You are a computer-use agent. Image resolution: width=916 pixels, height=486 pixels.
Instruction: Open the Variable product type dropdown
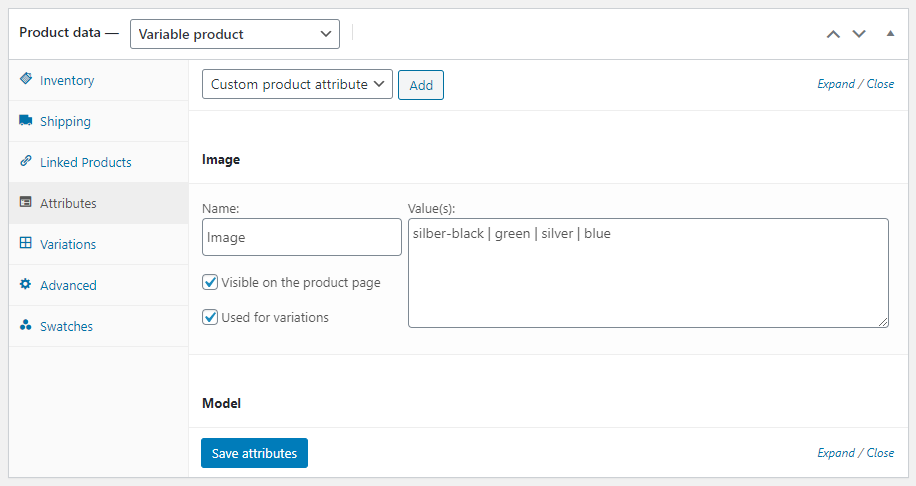pos(235,34)
